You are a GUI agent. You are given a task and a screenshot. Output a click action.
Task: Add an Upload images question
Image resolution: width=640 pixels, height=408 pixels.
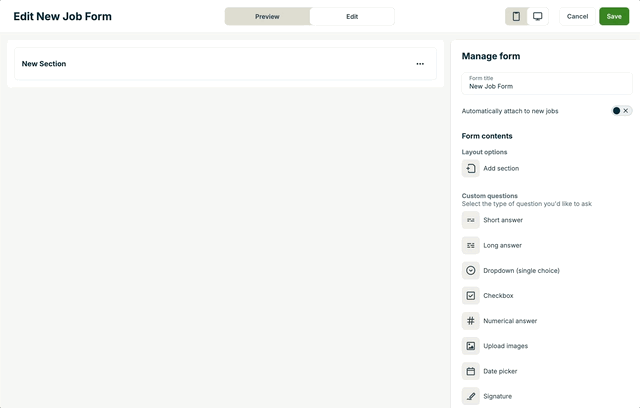[471, 346]
